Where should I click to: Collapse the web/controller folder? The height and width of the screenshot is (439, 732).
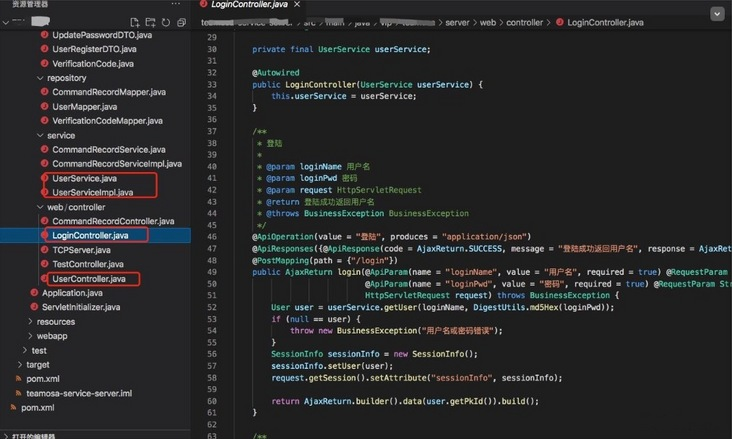(40, 207)
